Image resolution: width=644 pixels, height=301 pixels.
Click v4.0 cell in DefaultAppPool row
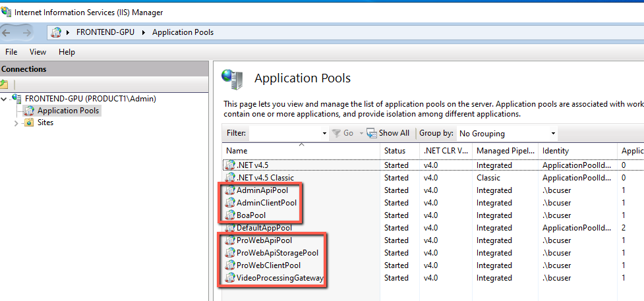(x=431, y=227)
